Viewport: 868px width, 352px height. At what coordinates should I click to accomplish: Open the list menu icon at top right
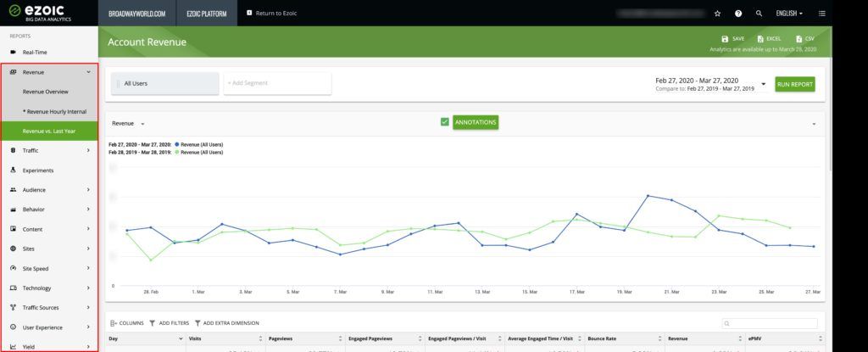pos(821,14)
